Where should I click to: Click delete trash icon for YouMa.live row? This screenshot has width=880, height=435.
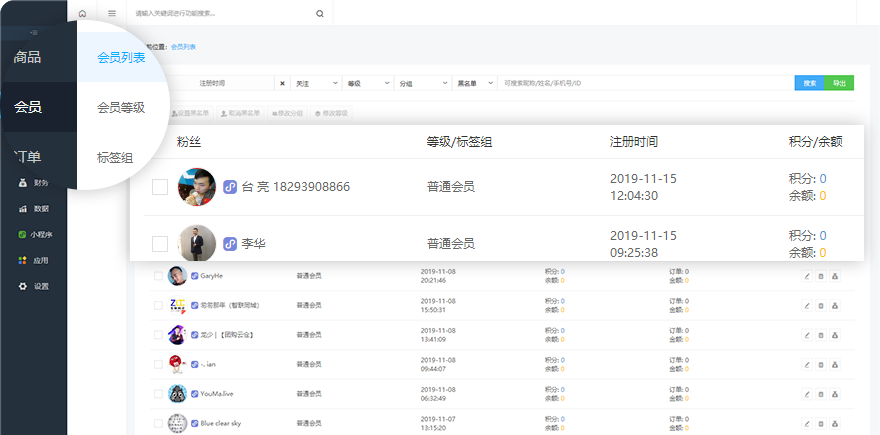[x=820, y=393]
